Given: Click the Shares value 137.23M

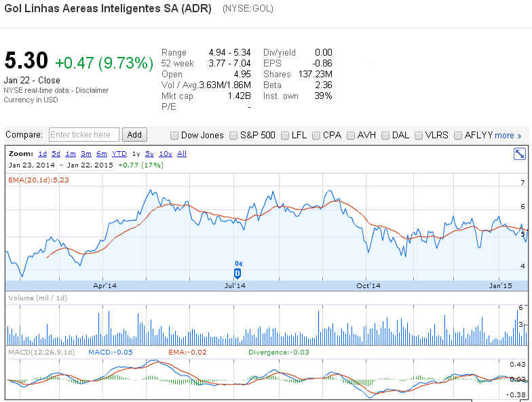Looking at the screenshot, I should 315,75.
